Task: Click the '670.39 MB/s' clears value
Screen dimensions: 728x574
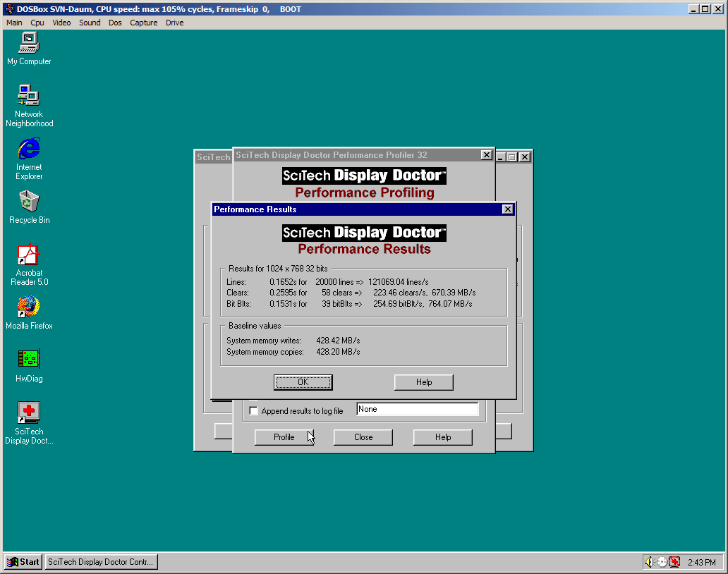Action: coord(454,293)
